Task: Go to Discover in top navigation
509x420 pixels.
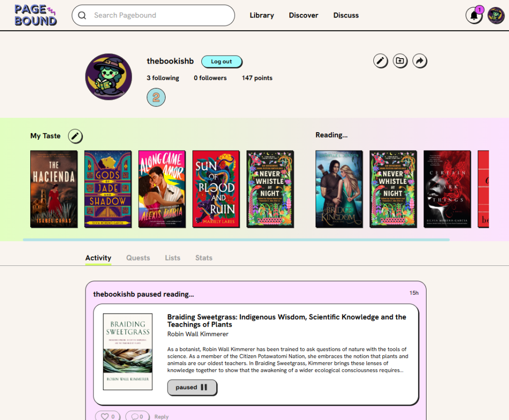Action: (x=303, y=15)
